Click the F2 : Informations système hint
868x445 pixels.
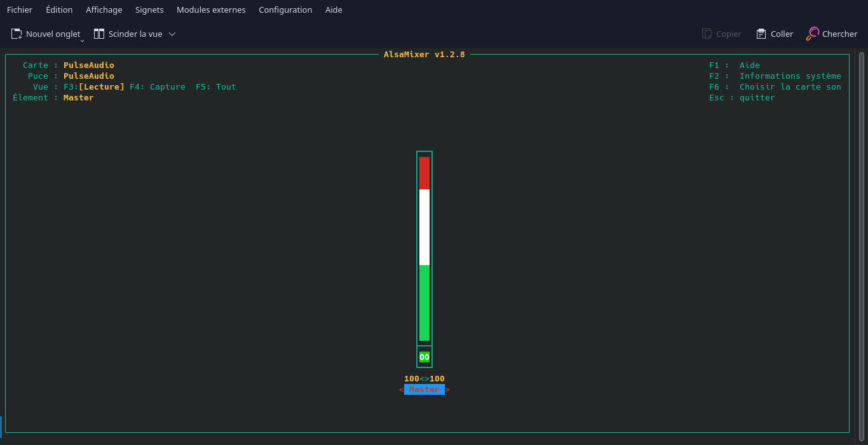click(775, 76)
